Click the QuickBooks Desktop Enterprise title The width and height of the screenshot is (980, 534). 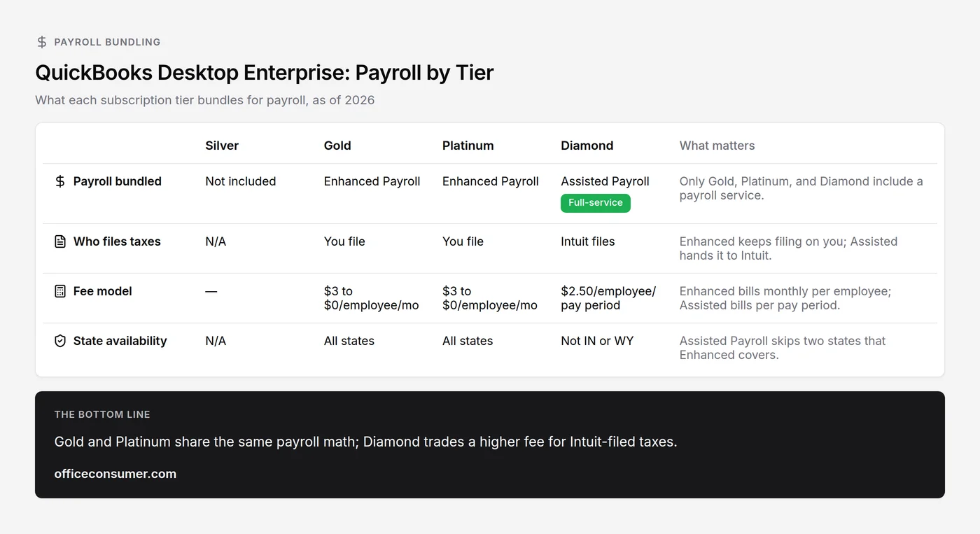(x=265, y=72)
